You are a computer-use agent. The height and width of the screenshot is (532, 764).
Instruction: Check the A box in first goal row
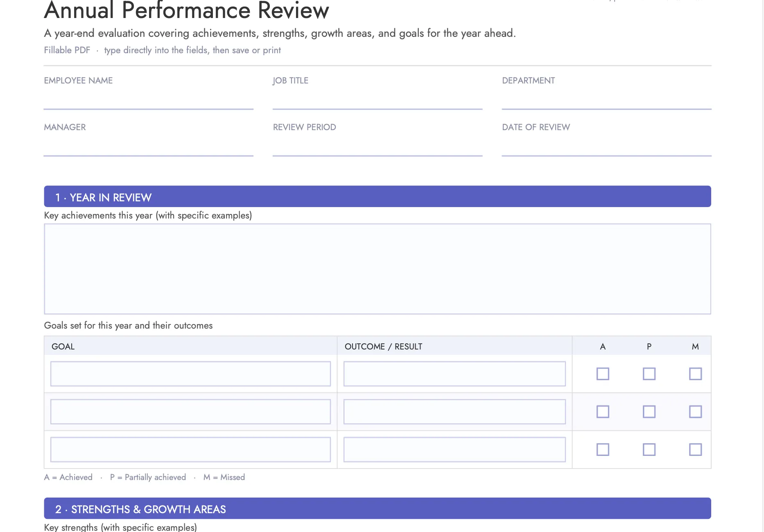603,374
